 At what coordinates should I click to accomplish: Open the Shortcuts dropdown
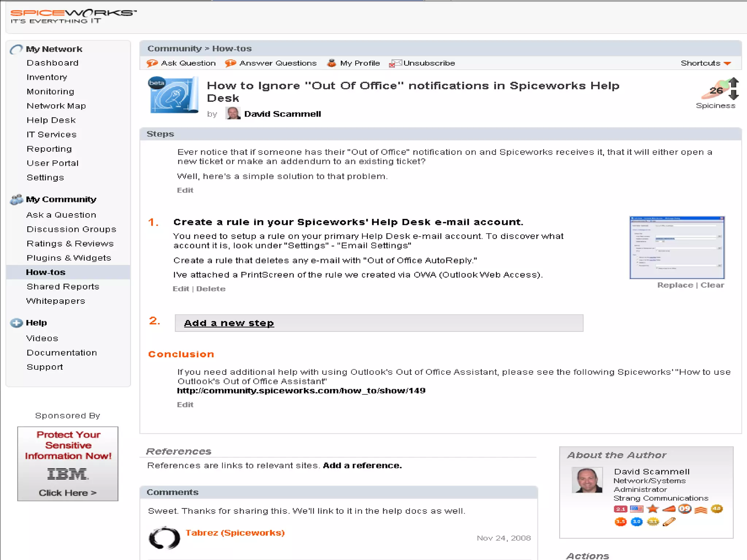click(x=705, y=63)
